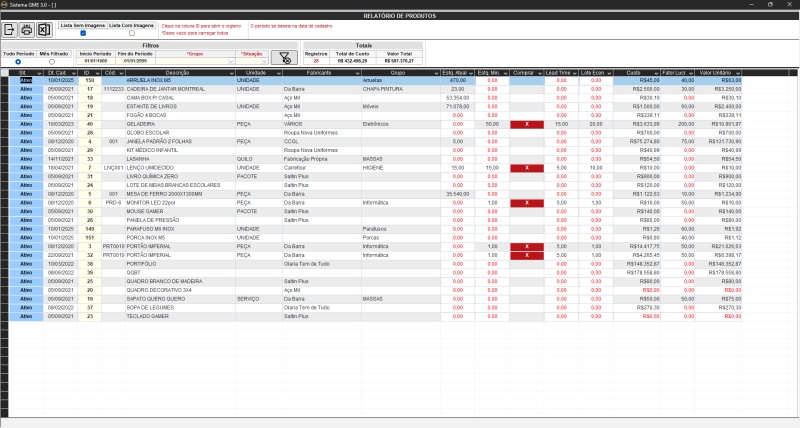The image size is (800, 428).
Task: Choose the Todo Período radio option
Action: [x=17, y=62]
